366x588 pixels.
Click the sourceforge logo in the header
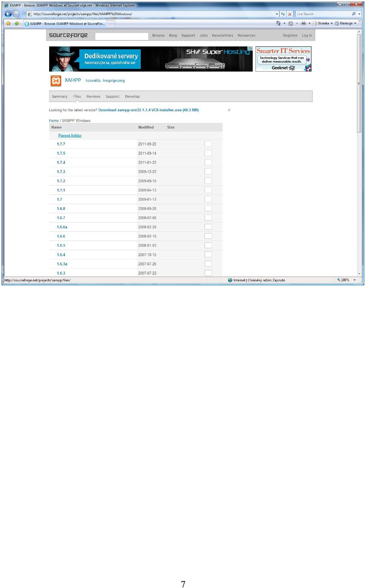[x=68, y=35]
